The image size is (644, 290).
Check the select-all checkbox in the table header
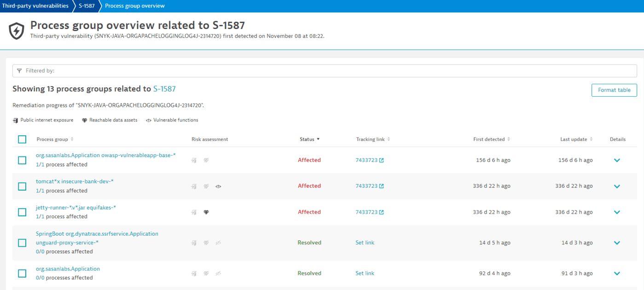pos(22,139)
